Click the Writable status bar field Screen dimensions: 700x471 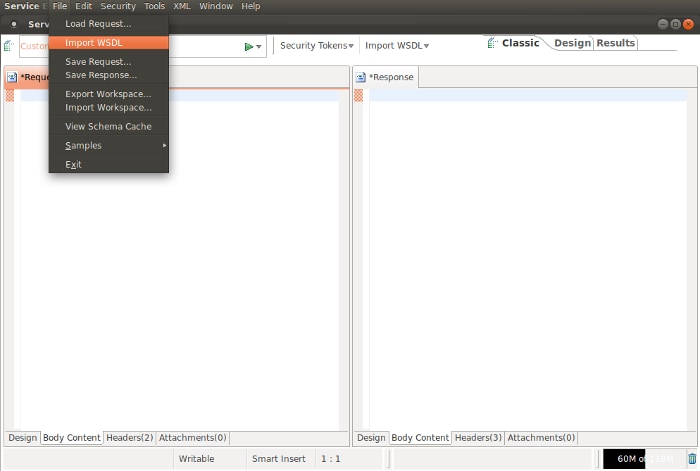[x=196, y=458]
